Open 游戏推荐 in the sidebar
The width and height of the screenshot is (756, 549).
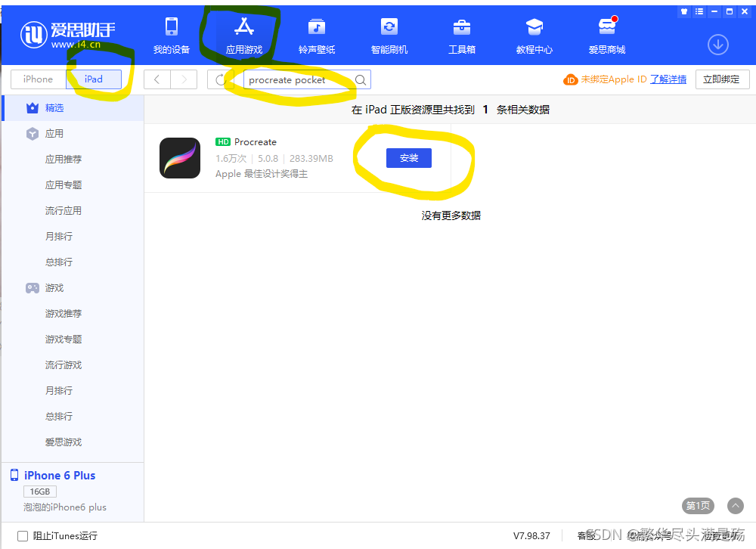[64, 314]
